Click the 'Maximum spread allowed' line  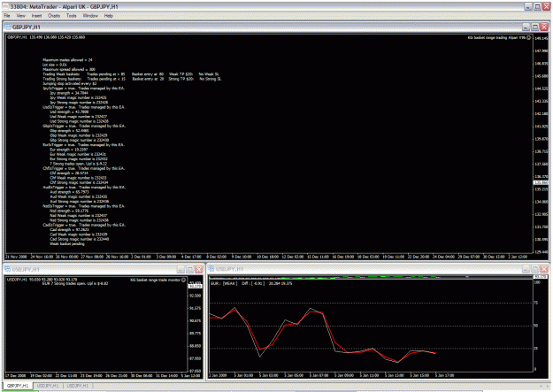point(69,70)
